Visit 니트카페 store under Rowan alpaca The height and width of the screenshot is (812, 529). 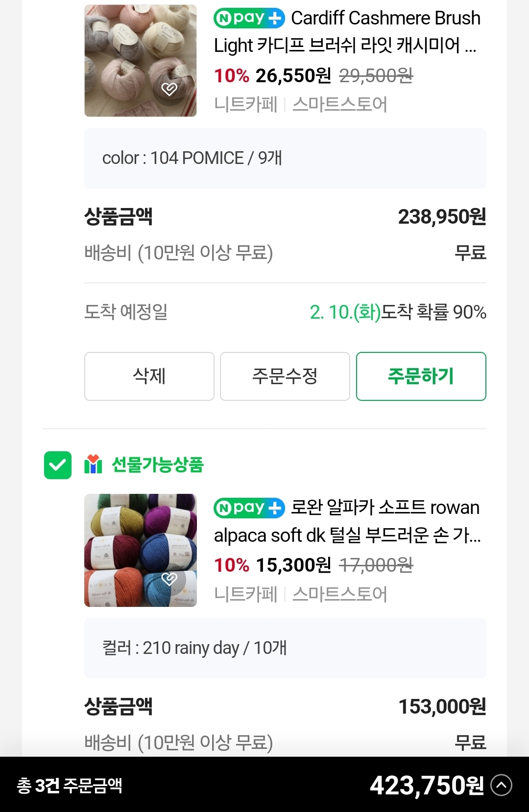[246, 594]
